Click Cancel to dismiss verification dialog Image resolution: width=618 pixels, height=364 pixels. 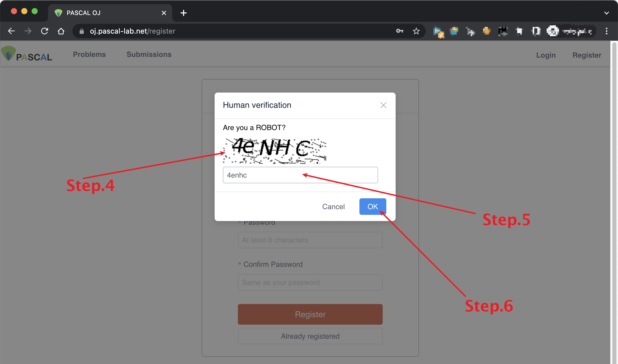(334, 206)
